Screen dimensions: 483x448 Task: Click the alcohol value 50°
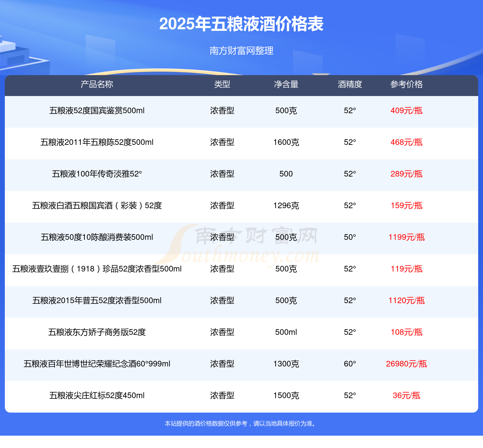(x=350, y=237)
